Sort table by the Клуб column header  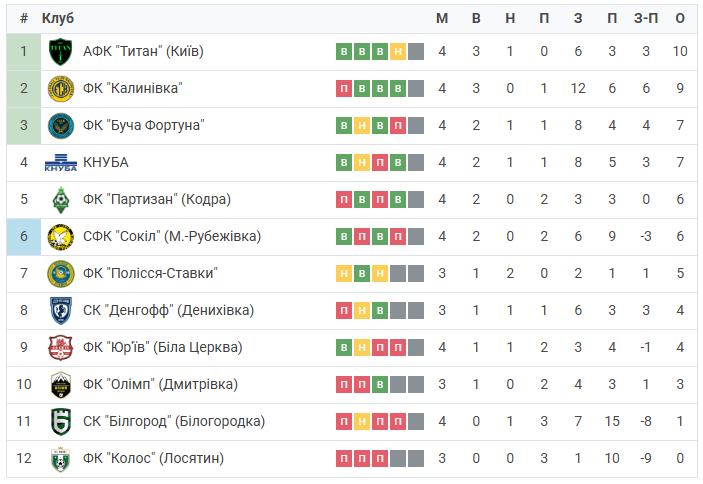pos(57,18)
